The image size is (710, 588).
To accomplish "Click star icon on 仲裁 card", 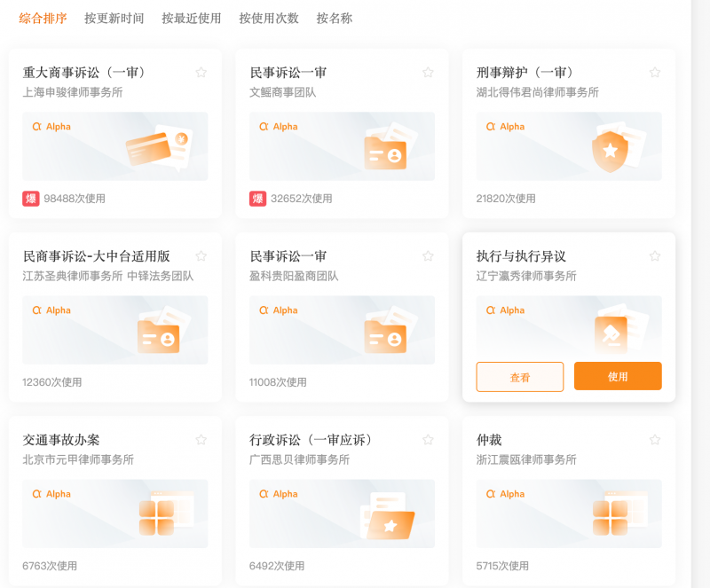I will (x=655, y=440).
